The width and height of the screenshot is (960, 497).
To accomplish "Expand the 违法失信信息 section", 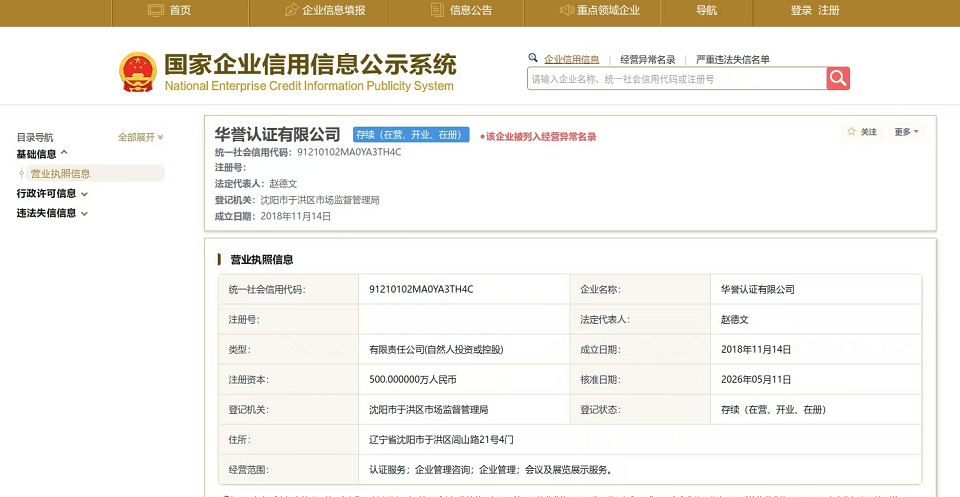I will tap(52, 213).
